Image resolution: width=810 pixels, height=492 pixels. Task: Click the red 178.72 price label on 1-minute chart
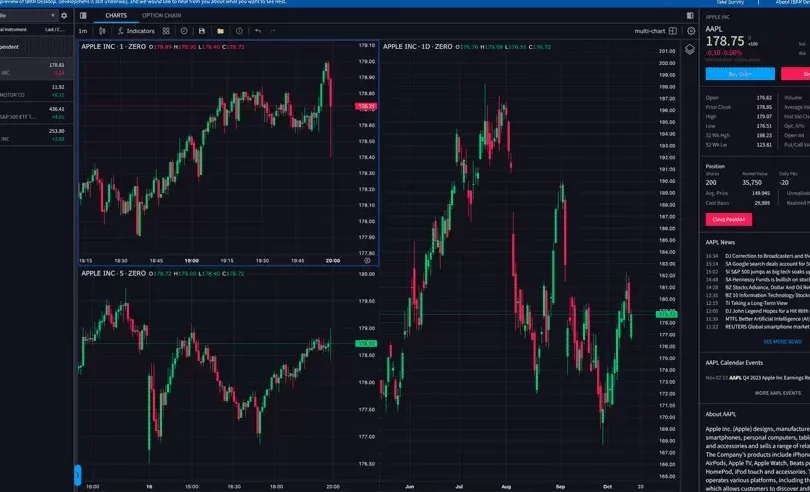[x=366, y=106]
